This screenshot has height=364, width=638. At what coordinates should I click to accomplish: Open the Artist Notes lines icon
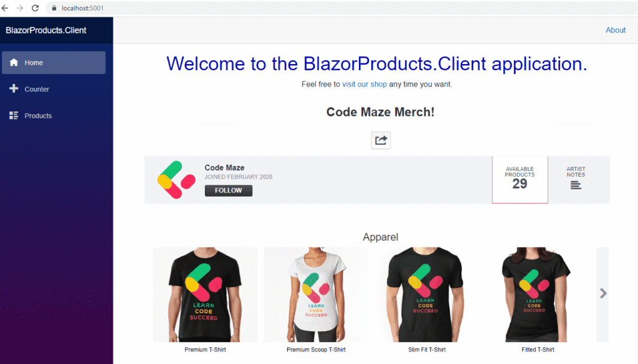tap(575, 185)
